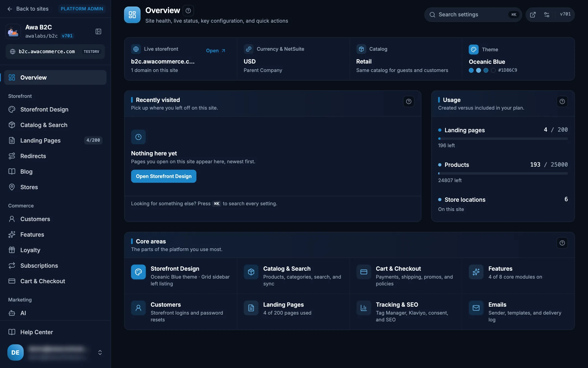This screenshot has width=588, height=368.
Task: Click the Live storefront globe icon
Action: [136, 49]
